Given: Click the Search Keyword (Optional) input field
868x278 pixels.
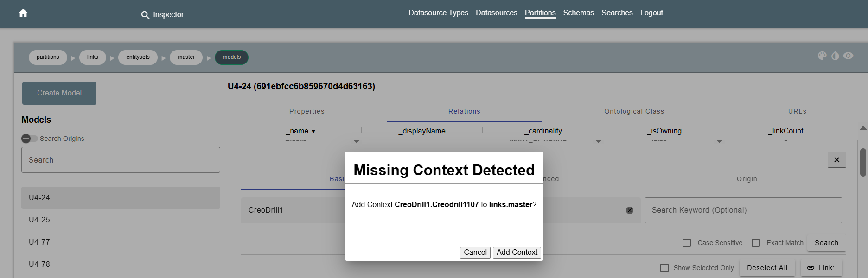Looking at the screenshot, I should (743, 210).
